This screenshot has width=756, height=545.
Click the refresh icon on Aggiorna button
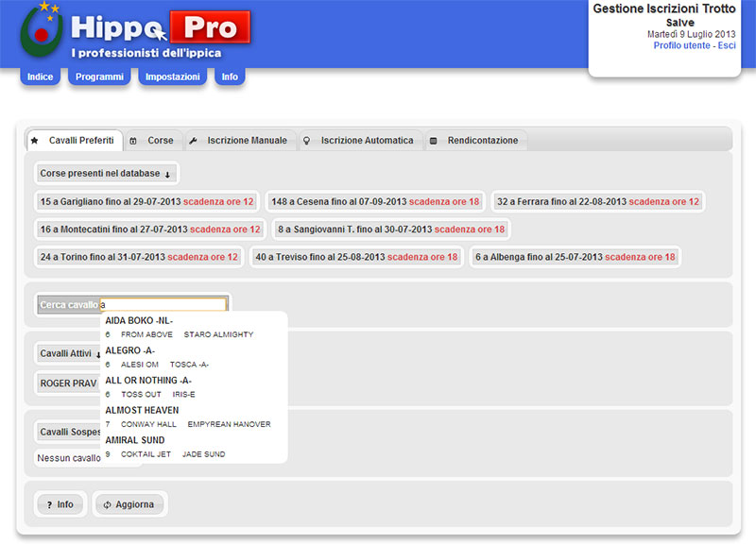[x=107, y=504]
